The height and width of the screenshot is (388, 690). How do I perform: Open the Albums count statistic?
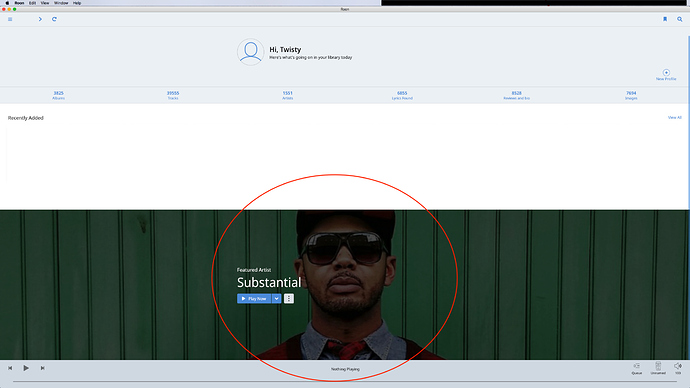pos(59,95)
